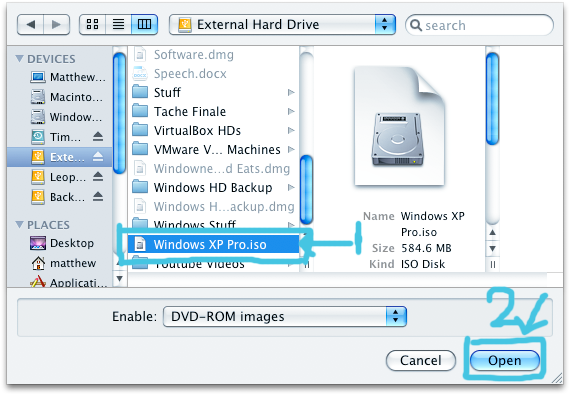Viewport: 570px width, 395px height.
Task: Collapse the DEVICES section
Action: (20, 59)
